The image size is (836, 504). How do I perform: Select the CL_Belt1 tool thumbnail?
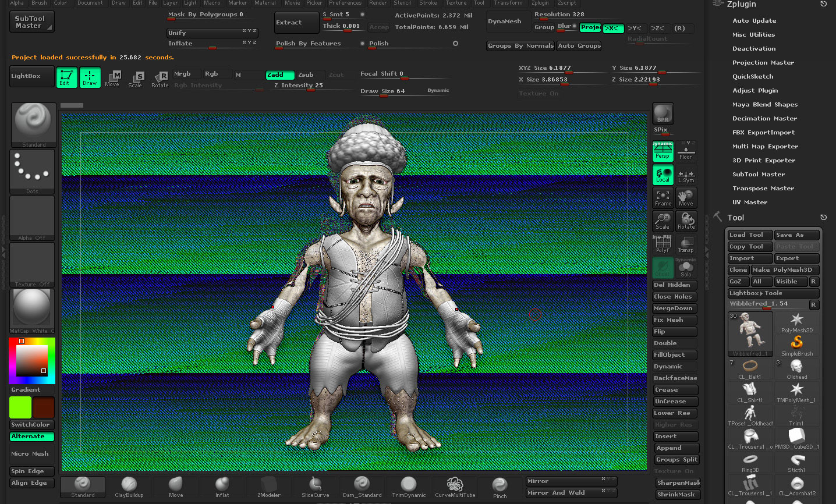point(750,369)
